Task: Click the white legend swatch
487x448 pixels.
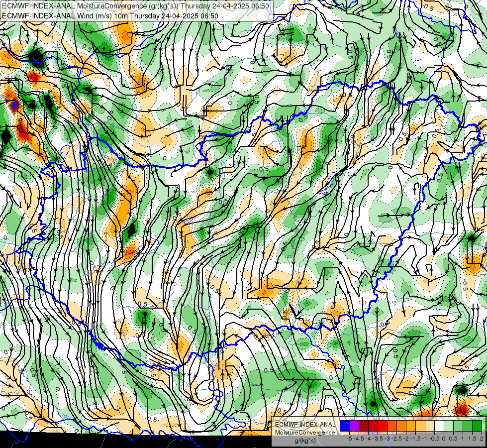Action: click(x=439, y=426)
